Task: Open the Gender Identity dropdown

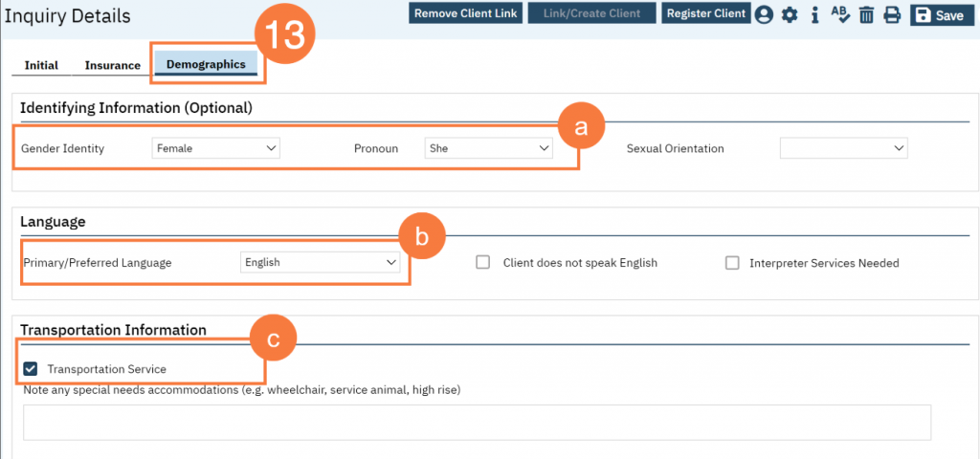Action: click(215, 148)
